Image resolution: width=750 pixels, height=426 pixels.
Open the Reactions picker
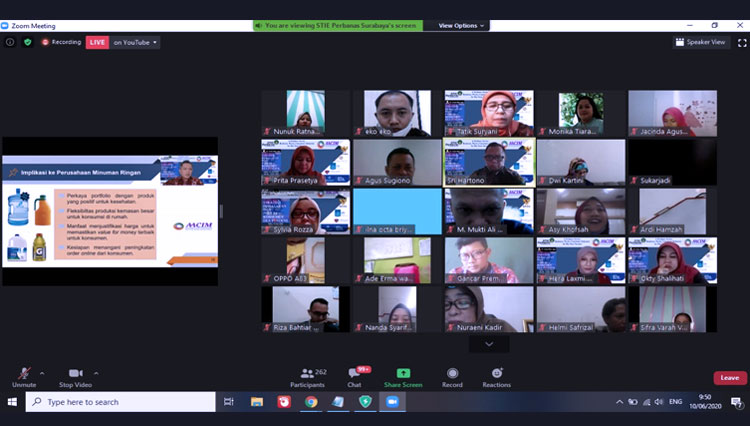click(496, 376)
